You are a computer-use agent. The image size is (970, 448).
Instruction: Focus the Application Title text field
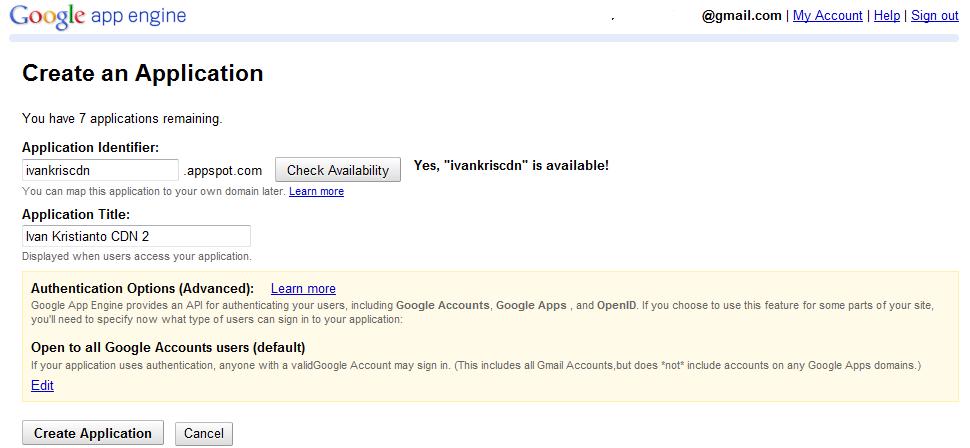(136, 236)
